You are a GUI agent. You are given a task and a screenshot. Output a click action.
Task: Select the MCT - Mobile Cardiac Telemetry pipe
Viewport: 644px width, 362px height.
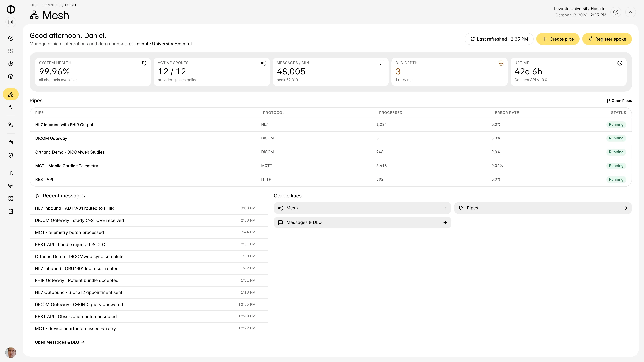pyautogui.click(x=331, y=166)
